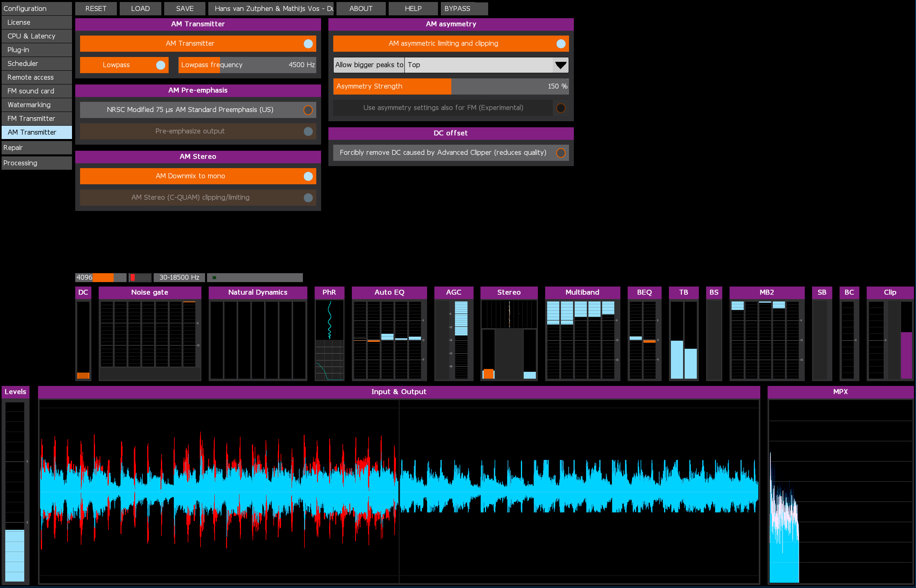
Task: Click the MPX spectrum display
Action: tap(840, 485)
